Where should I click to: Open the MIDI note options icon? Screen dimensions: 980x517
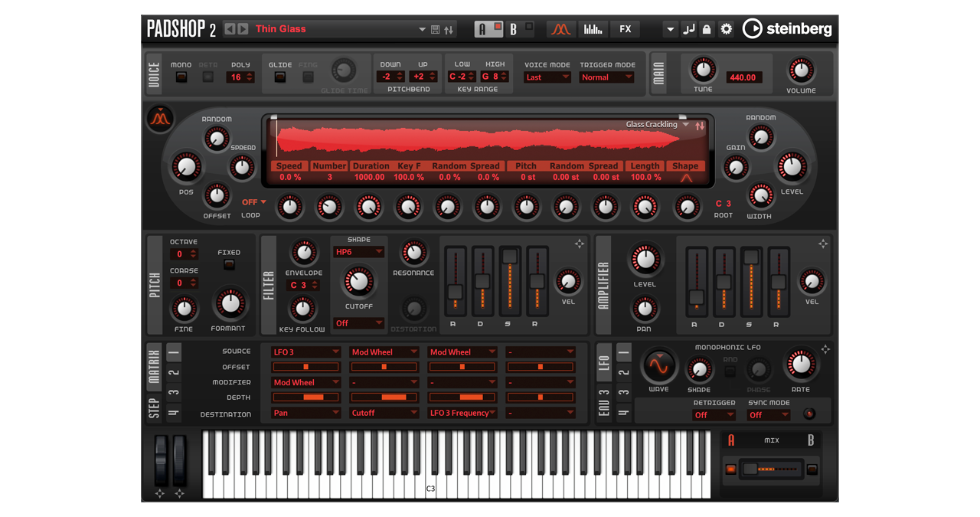point(688,29)
